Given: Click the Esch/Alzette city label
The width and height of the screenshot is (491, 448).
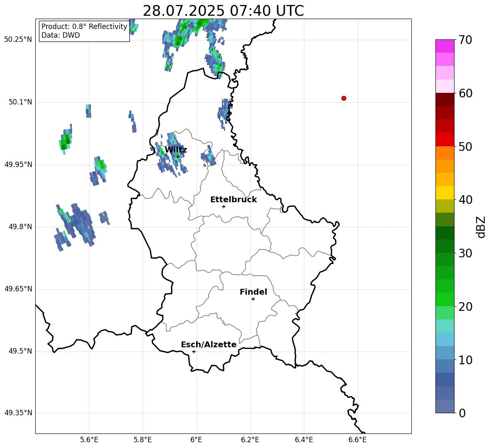Looking at the screenshot, I should click(x=209, y=344).
